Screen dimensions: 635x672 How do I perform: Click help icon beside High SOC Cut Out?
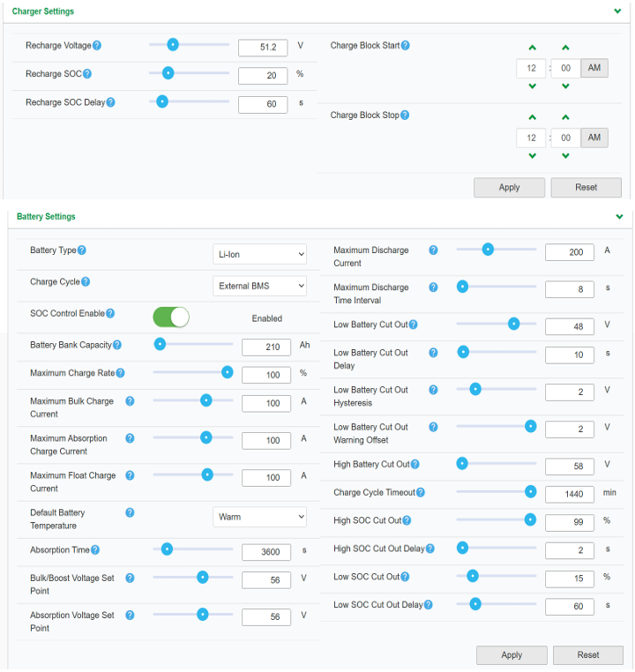pos(407,520)
